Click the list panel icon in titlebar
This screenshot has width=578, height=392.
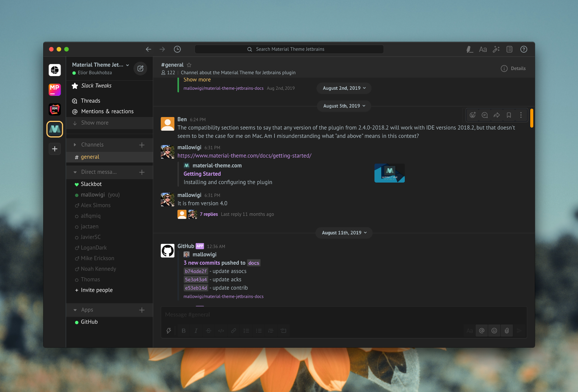[509, 49]
